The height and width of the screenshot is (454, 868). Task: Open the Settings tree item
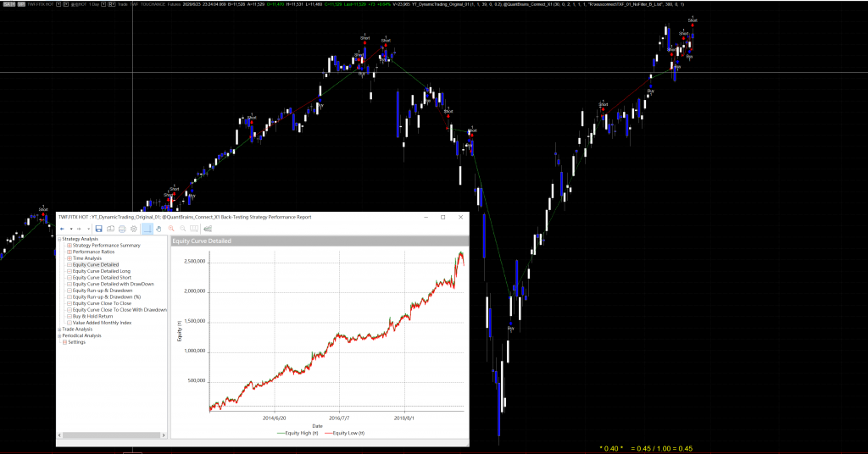(76, 342)
